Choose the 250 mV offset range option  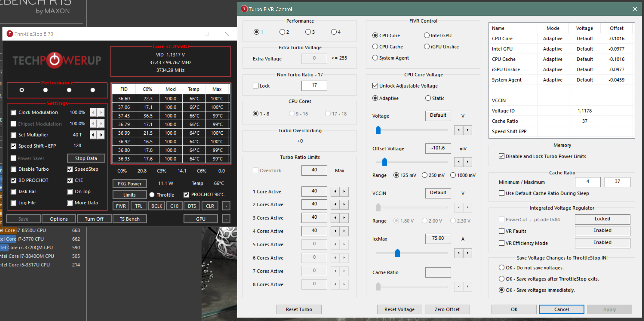424,175
